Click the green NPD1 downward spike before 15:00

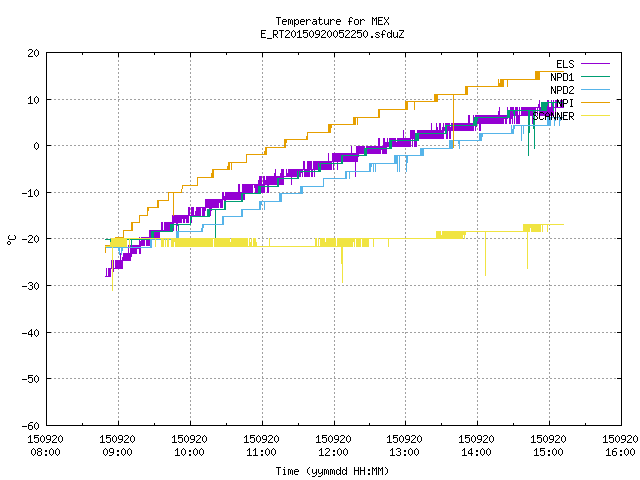coord(529,135)
